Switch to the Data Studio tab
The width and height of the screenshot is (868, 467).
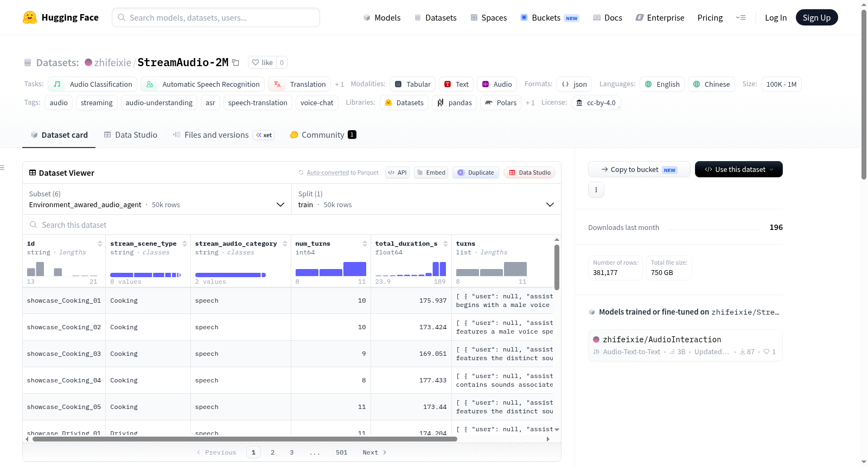pos(131,135)
